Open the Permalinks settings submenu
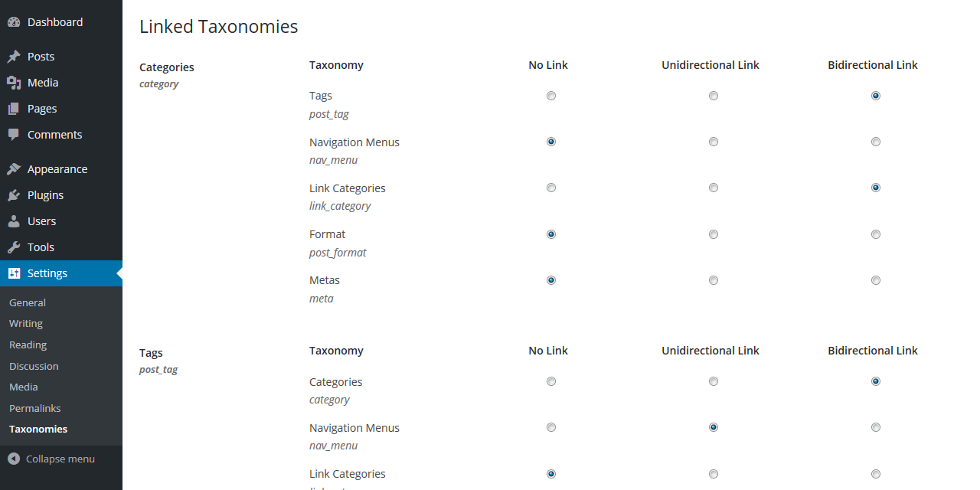Screen dimensions: 980x490 pos(34,408)
